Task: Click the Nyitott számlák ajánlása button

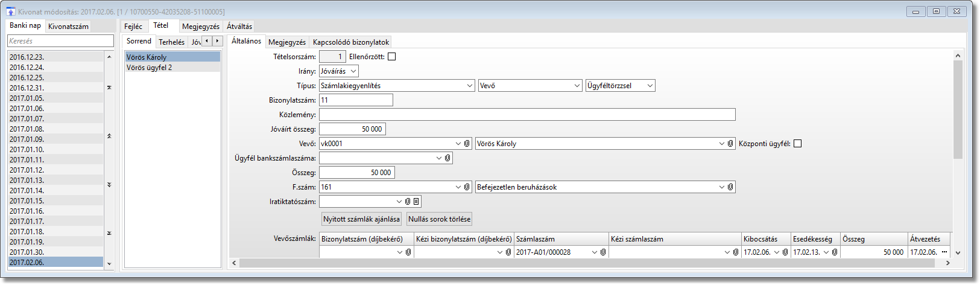Action: (x=361, y=219)
